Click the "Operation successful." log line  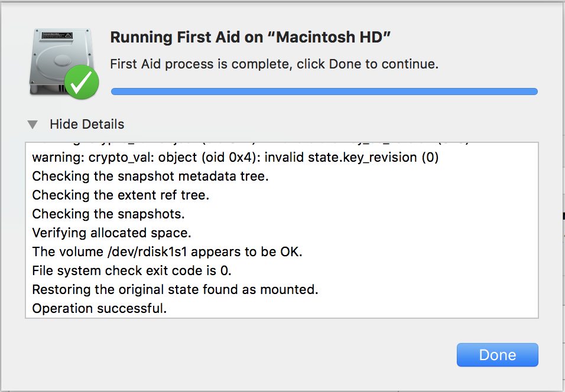[99, 308]
